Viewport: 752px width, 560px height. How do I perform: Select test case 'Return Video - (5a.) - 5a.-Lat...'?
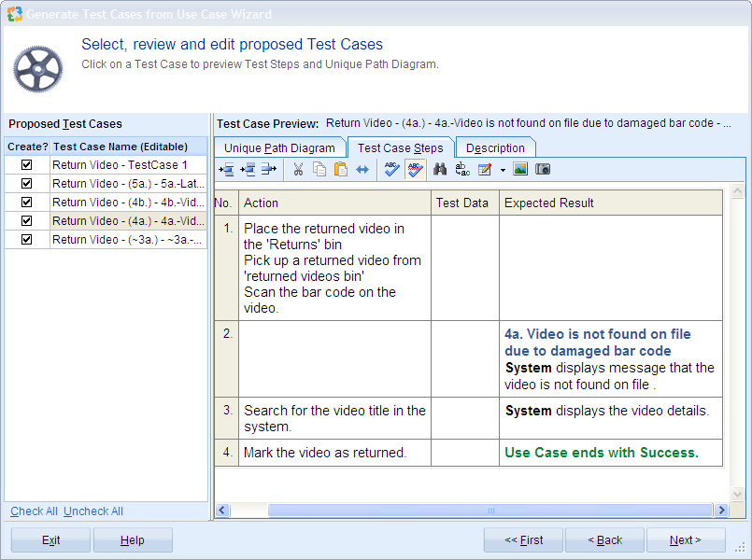[129, 184]
